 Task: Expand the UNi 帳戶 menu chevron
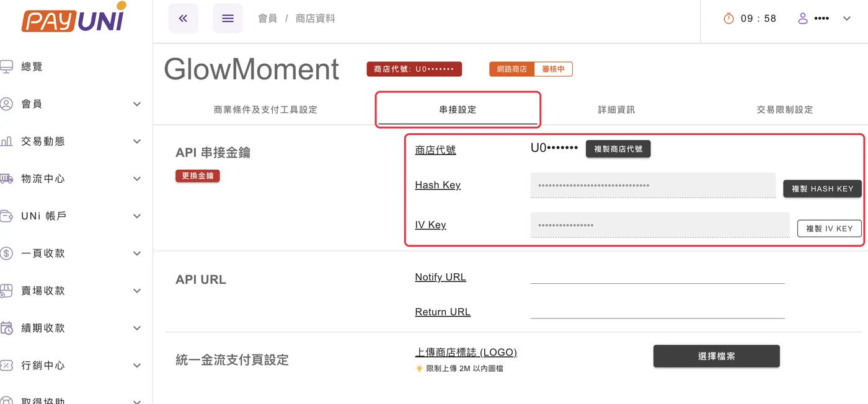pos(137,216)
